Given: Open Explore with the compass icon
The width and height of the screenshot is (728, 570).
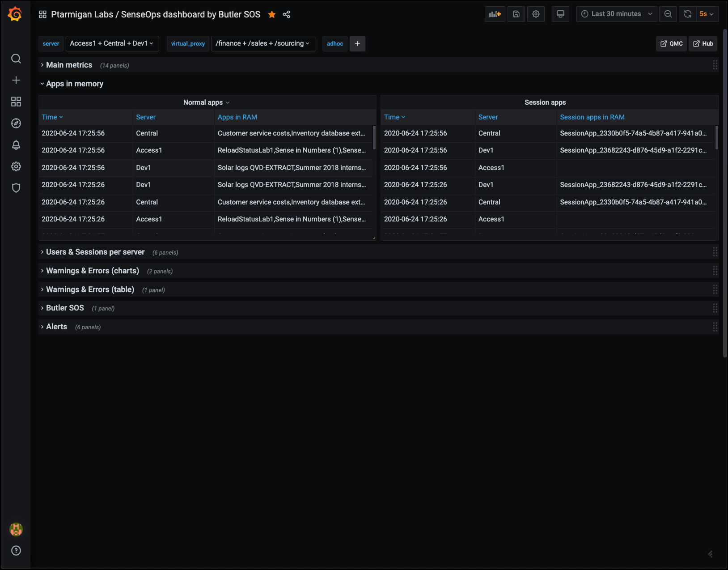Looking at the screenshot, I should click(16, 123).
